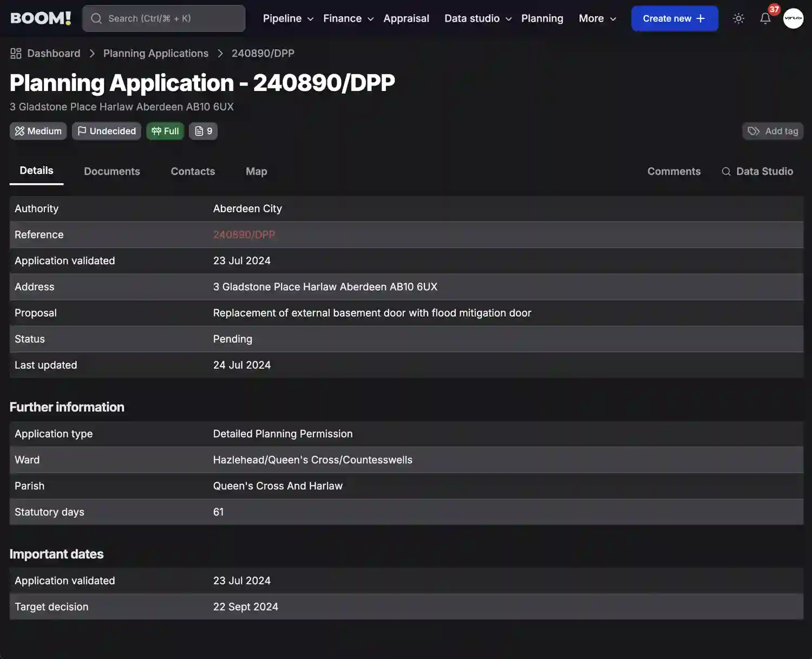Click Detailed Planning Permission value
The height and width of the screenshot is (659, 812).
(x=283, y=434)
